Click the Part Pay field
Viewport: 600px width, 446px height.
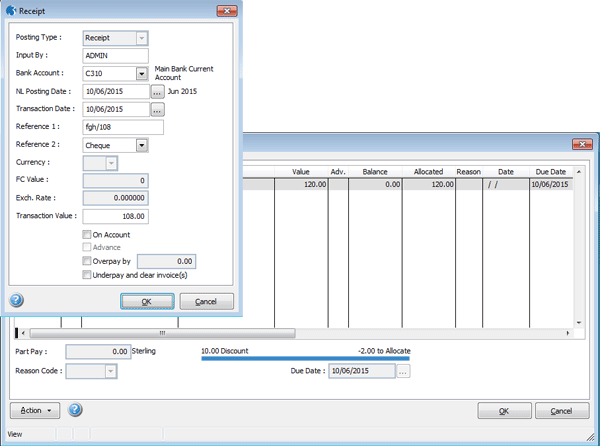click(x=98, y=352)
